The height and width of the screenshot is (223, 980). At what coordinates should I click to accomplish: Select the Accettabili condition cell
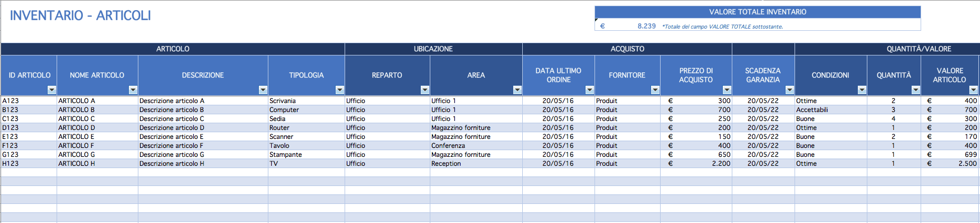(830, 110)
